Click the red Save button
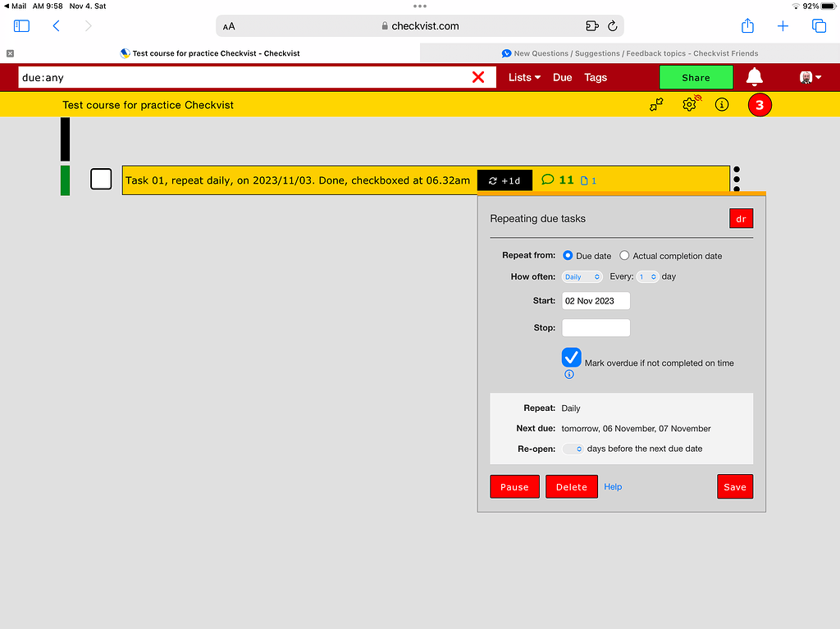The width and height of the screenshot is (840, 629). pos(734,486)
